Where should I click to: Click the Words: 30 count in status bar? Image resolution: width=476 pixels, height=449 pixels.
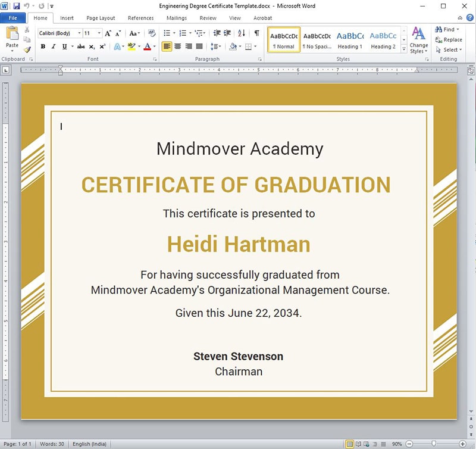tap(52, 444)
